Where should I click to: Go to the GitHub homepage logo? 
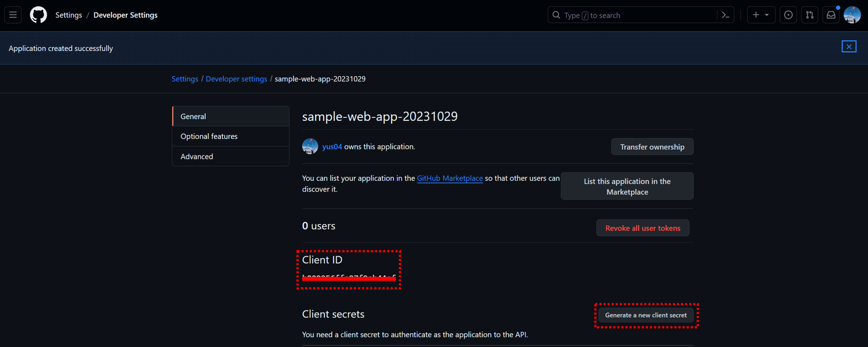[39, 15]
